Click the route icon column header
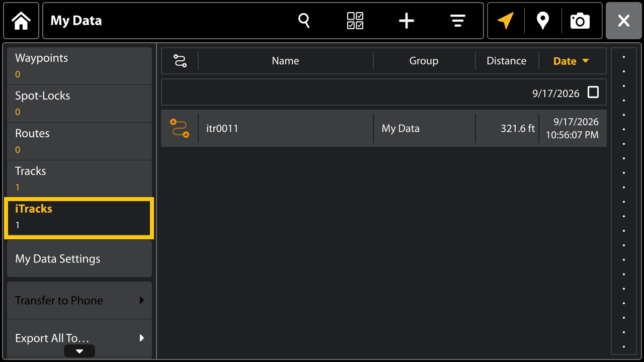Viewport: 644px width, 362px height. 180,61
